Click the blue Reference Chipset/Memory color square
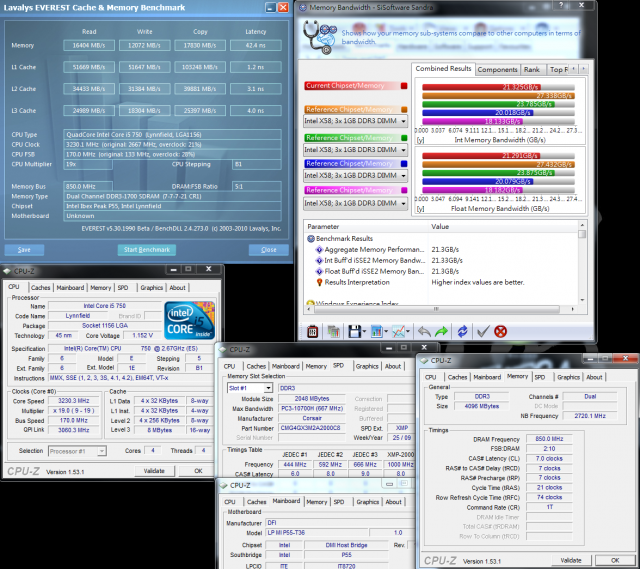 pos(404,164)
